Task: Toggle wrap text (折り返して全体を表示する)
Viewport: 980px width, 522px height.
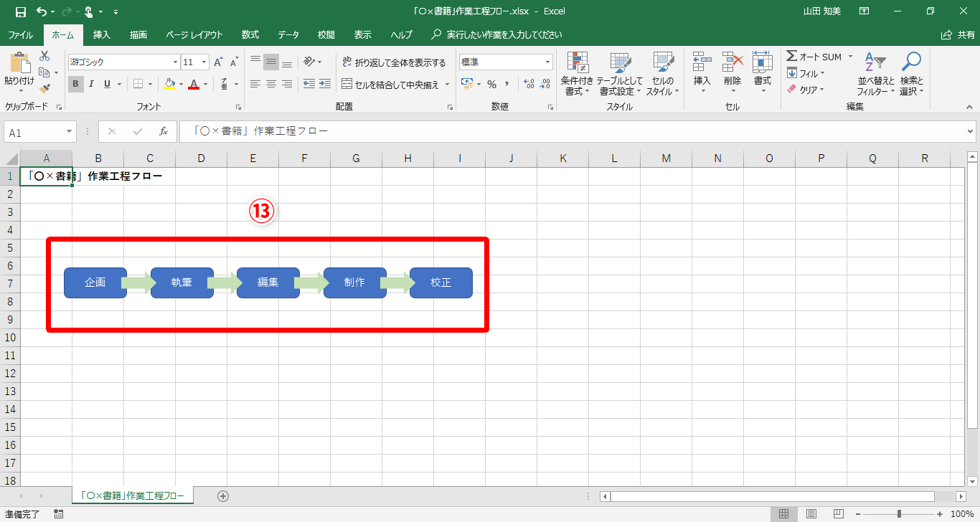Action: point(393,62)
